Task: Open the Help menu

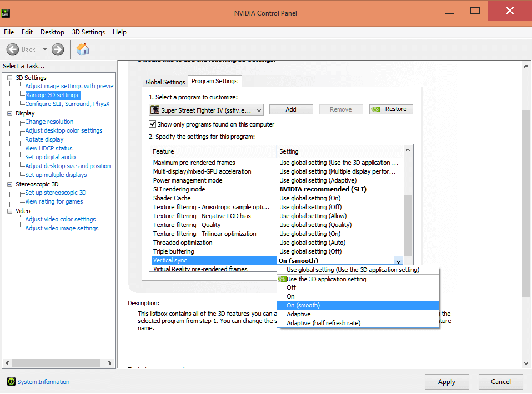Action: tap(119, 32)
